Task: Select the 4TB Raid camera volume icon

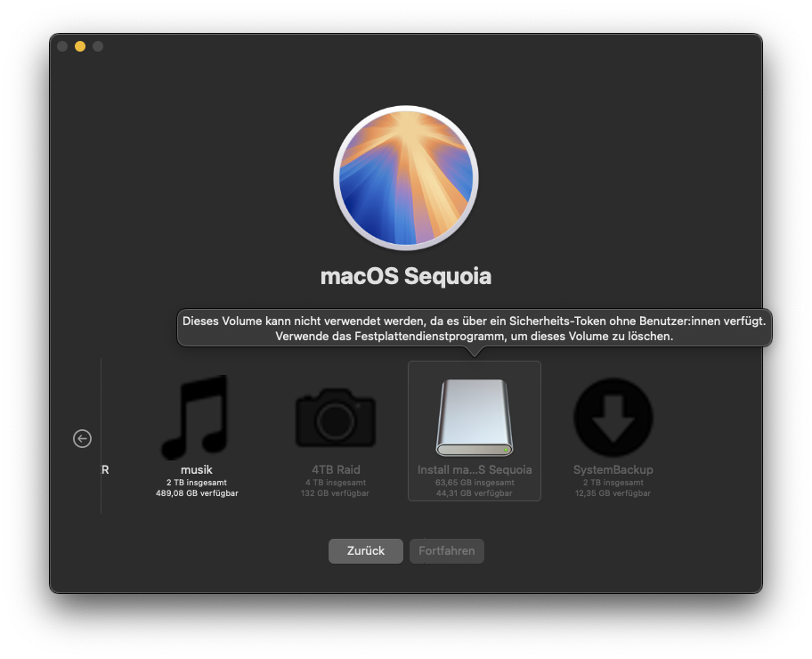Action: coord(336,418)
